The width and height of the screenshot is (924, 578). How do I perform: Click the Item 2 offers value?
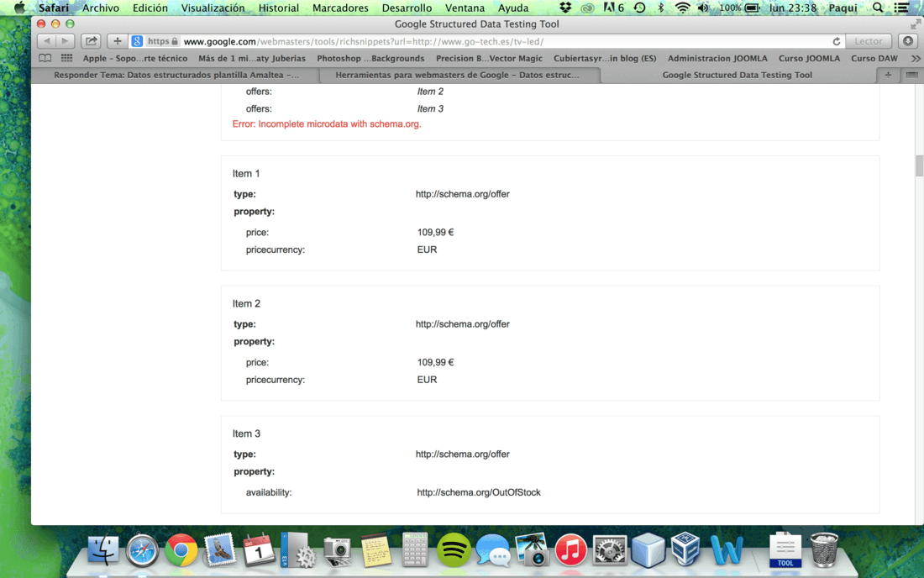(x=430, y=92)
